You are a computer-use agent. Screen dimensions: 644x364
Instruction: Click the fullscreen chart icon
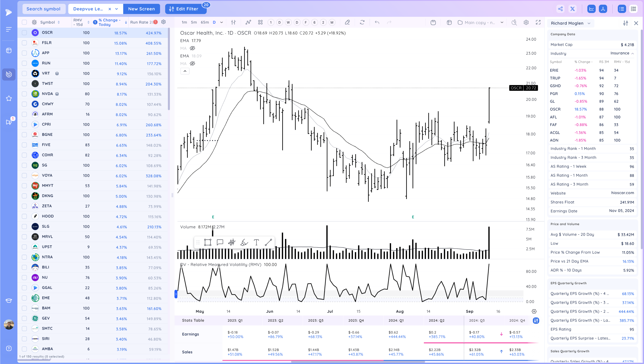pyautogui.click(x=538, y=23)
